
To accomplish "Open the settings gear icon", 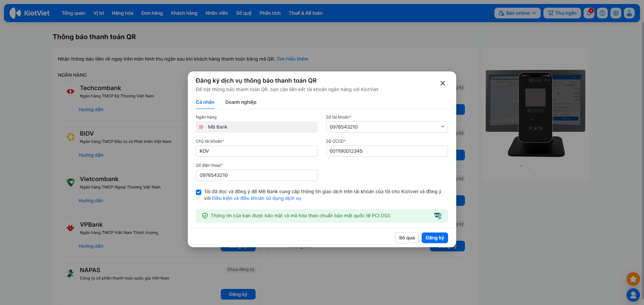I will [x=615, y=13].
